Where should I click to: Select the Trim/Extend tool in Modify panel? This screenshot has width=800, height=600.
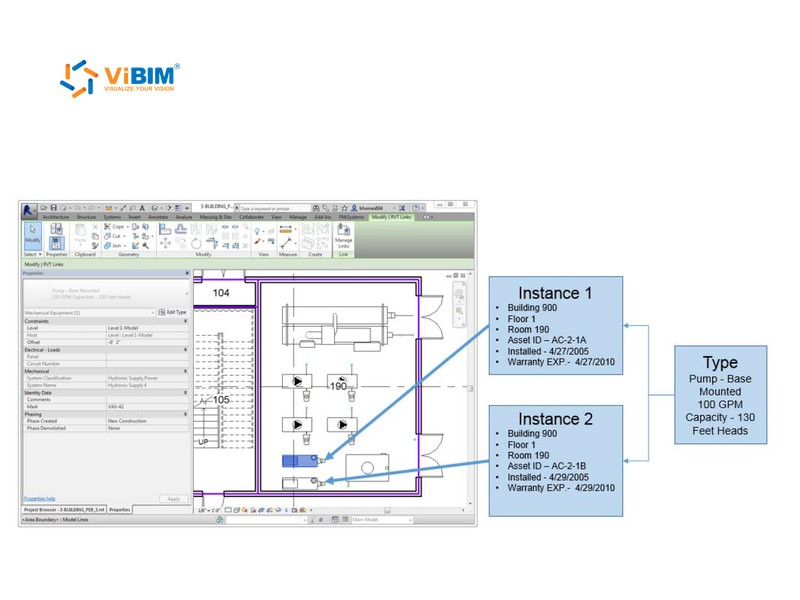click(212, 242)
